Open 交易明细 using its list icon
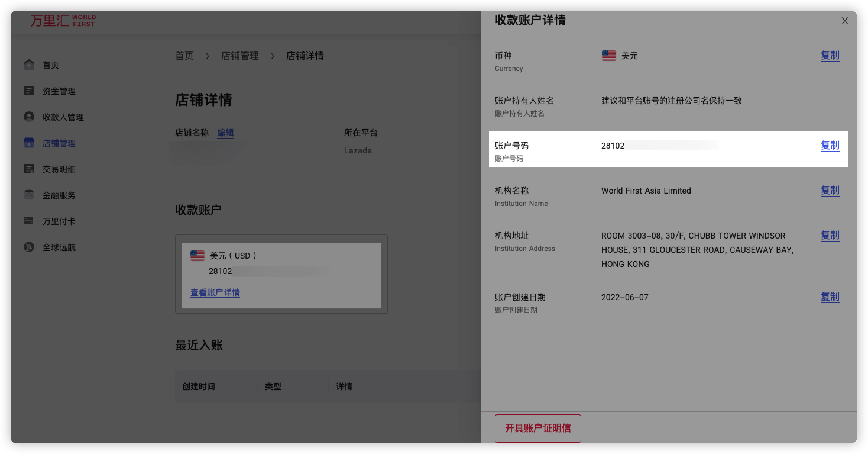The image size is (868, 454). pyautogui.click(x=29, y=169)
